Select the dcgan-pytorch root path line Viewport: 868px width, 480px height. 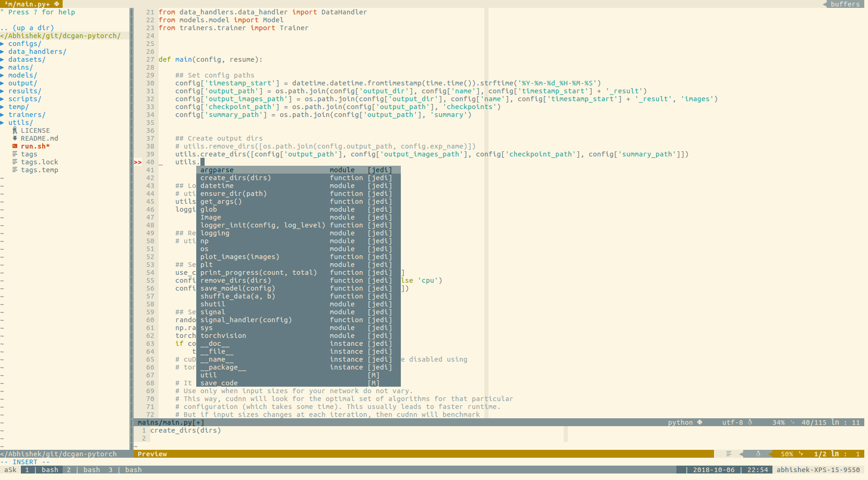click(x=60, y=36)
